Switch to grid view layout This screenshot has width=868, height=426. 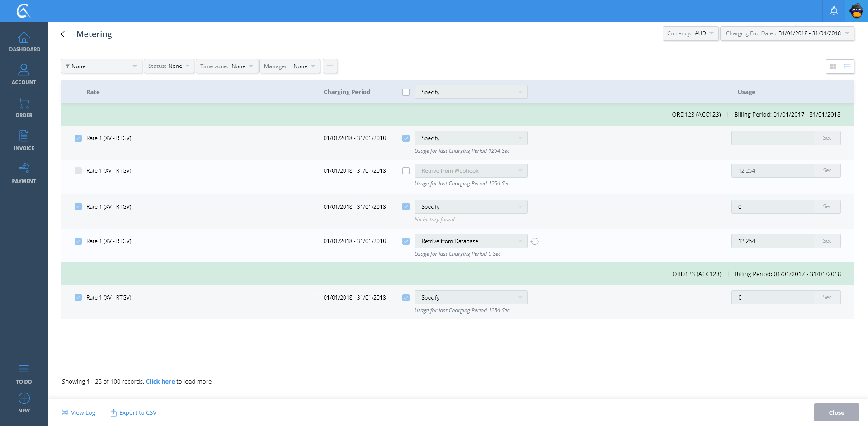[x=833, y=66]
